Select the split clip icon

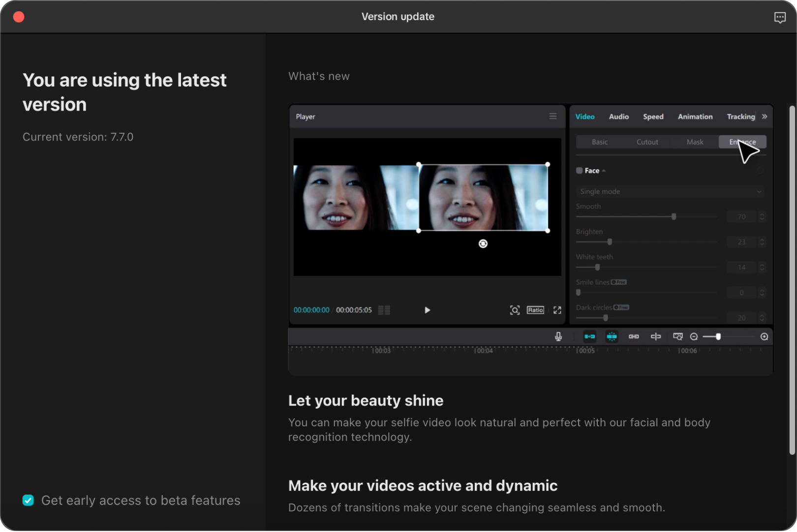pyautogui.click(x=655, y=336)
